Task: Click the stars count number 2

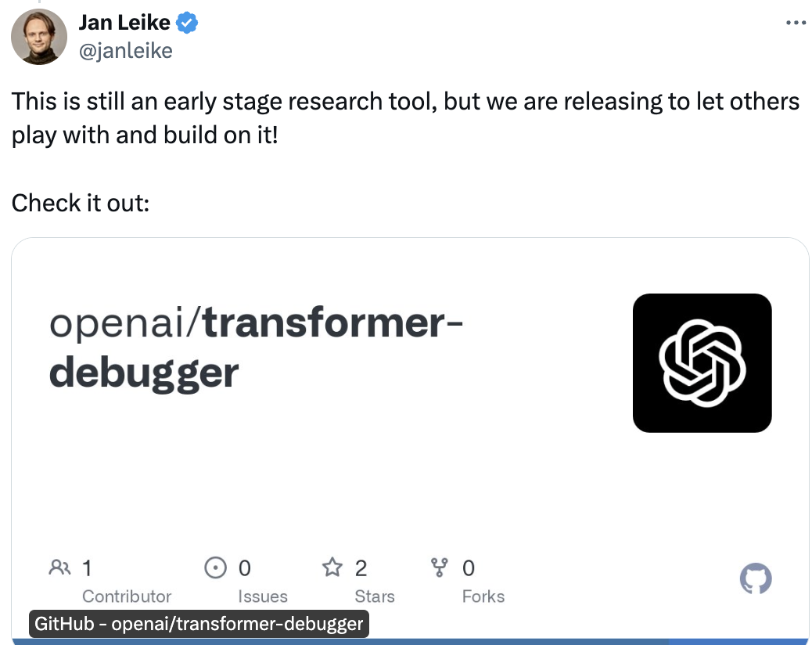Action: pos(361,567)
